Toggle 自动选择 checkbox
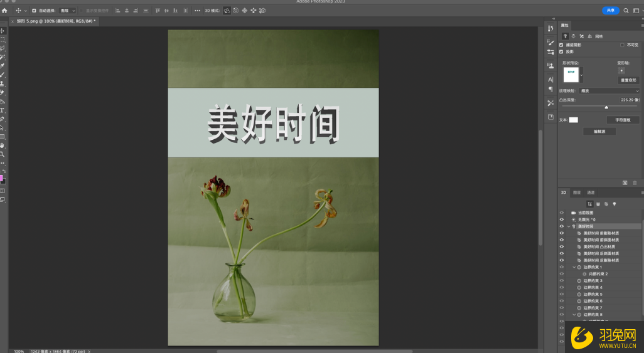Image resolution: width=644 pixels, height=353 pixels. click(x=34, y=11)
